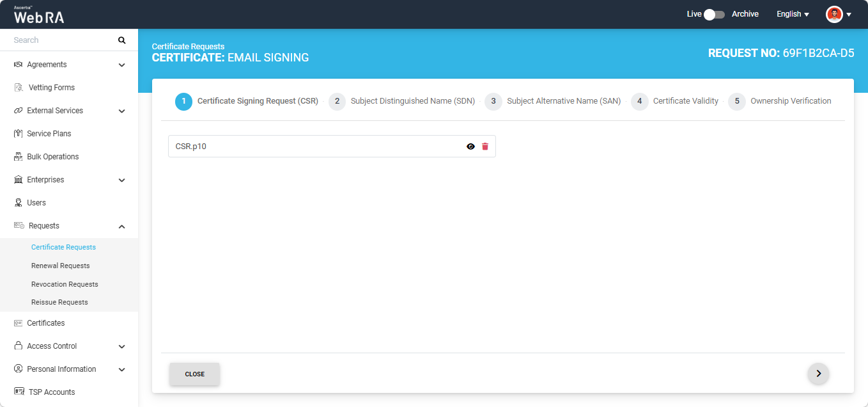Click the Archive label
Viewport: 868px width, 407px height.
point(745,14)
